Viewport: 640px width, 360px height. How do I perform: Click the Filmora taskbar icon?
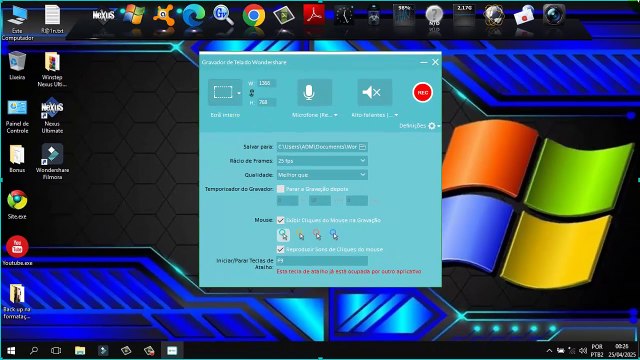(103, 351)
